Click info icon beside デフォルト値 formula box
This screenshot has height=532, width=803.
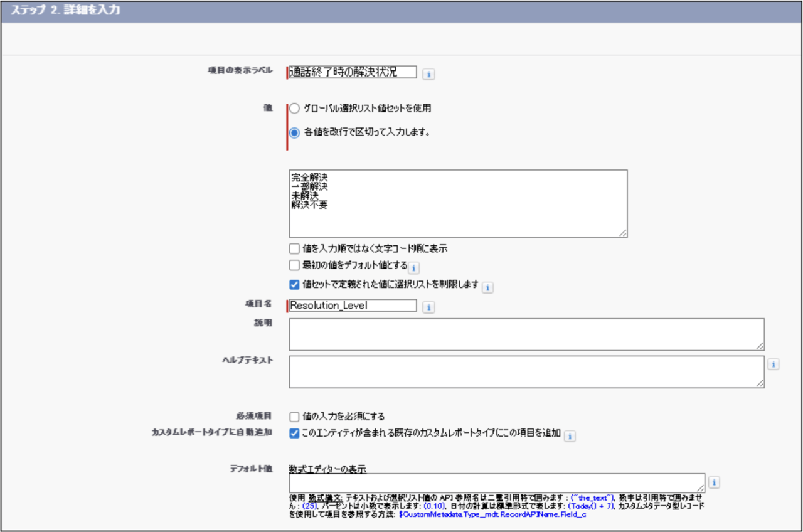click(x=714, y=482)
